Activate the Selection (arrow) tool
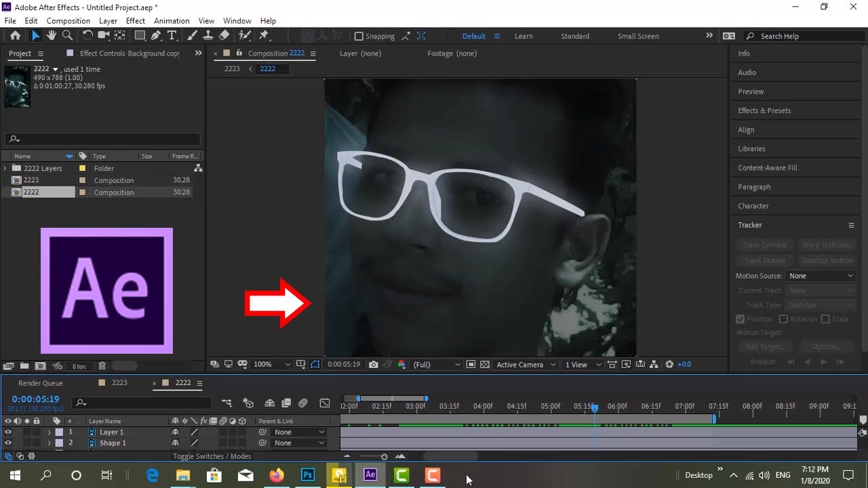The image size is (868, 488). (35, 36)
